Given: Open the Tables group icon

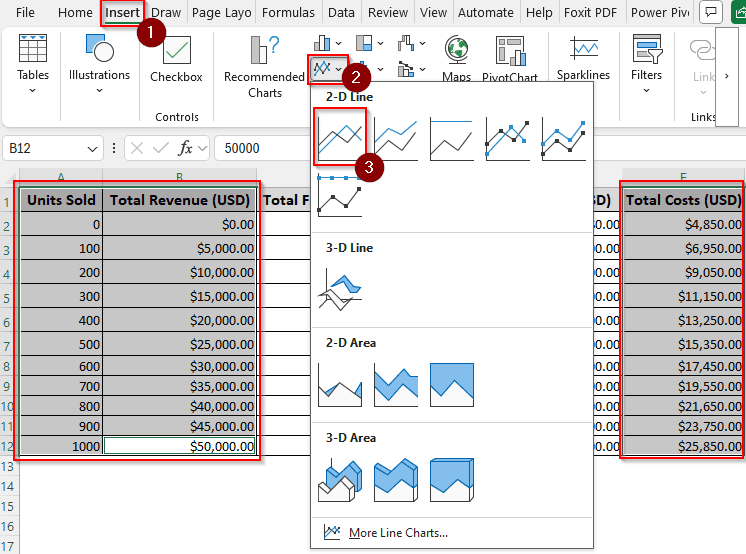Looking at the screenshot, I should point(33,49).
